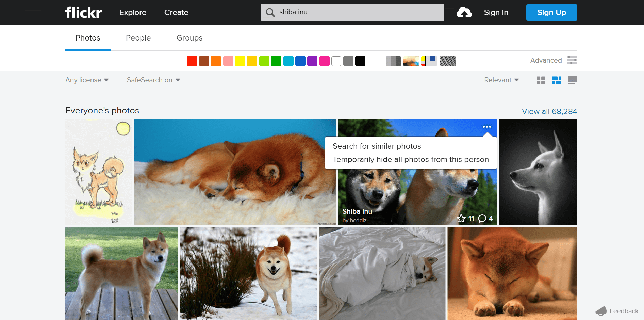Screen dimensions: 644x320
Task: Filter by yellow color swatch
Action: coord(240,61)
